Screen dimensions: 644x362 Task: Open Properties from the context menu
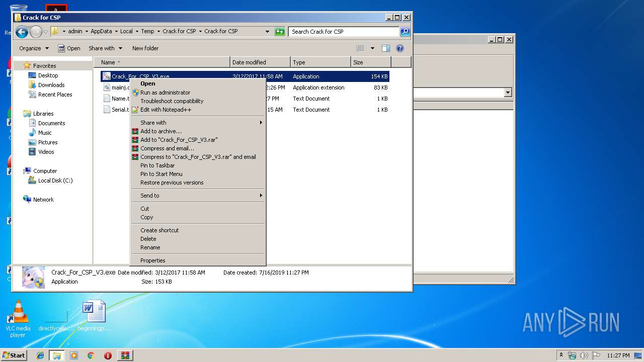pyautogui.click(x=197, y=260)
